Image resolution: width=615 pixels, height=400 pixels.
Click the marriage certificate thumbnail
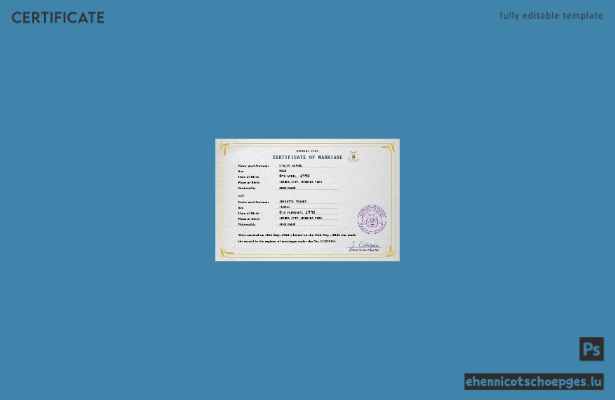[x=308, y=200]
